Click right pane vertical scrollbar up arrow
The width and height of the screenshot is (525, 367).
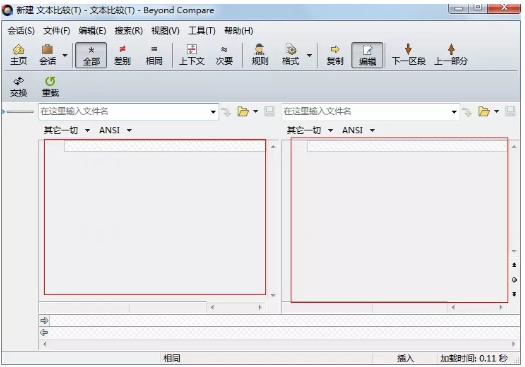pos(514,147)
